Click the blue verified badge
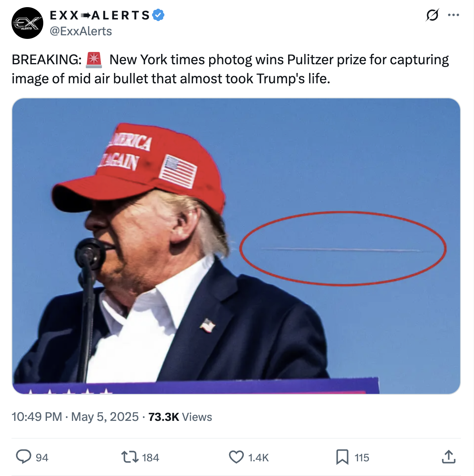This screenshot has height=476, width=474. coord(158,15)
